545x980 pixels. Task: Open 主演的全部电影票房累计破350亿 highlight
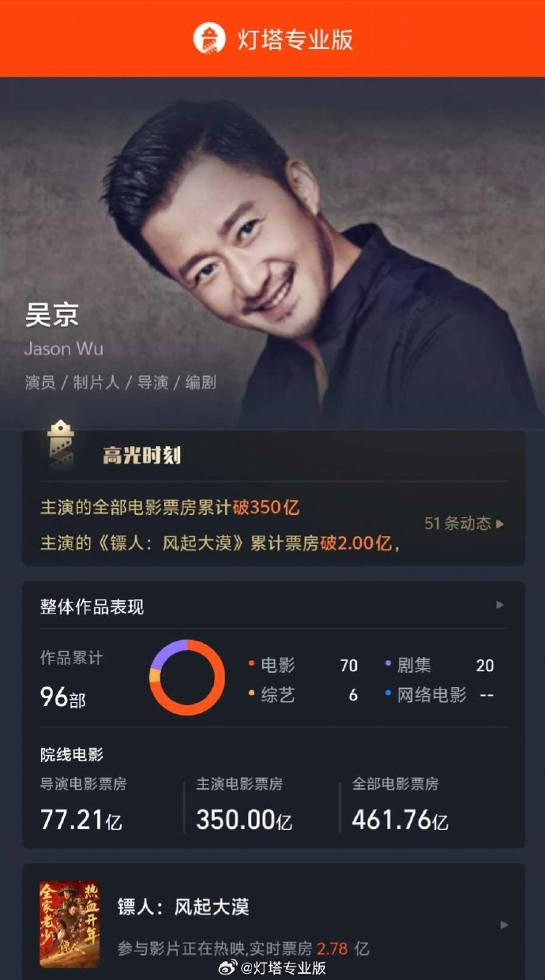[x=170, y=507]
